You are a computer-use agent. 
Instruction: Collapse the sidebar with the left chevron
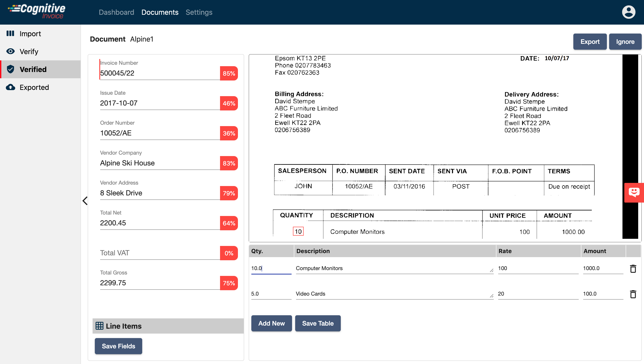click(x=85, y=201)
